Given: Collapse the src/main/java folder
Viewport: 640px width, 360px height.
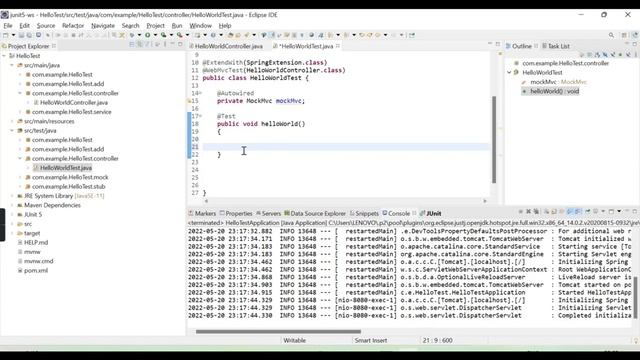Looking at the screenshot, I should (12, 65).
